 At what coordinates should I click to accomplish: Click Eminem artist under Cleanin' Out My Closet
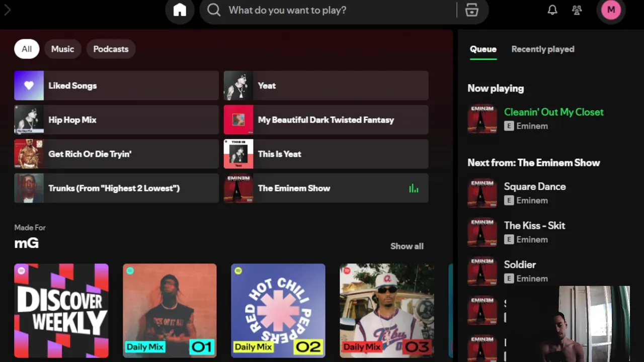click(532, 126)
